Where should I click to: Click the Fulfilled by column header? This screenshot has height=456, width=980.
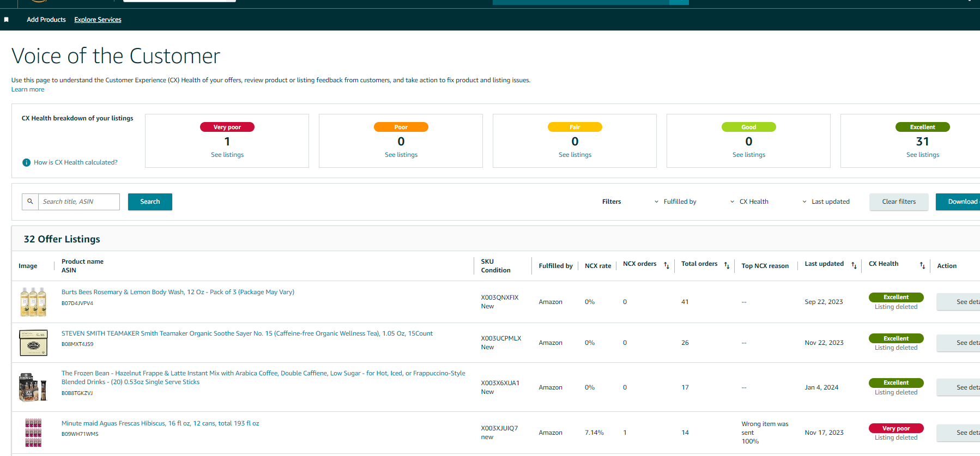(x=556, y=266)
